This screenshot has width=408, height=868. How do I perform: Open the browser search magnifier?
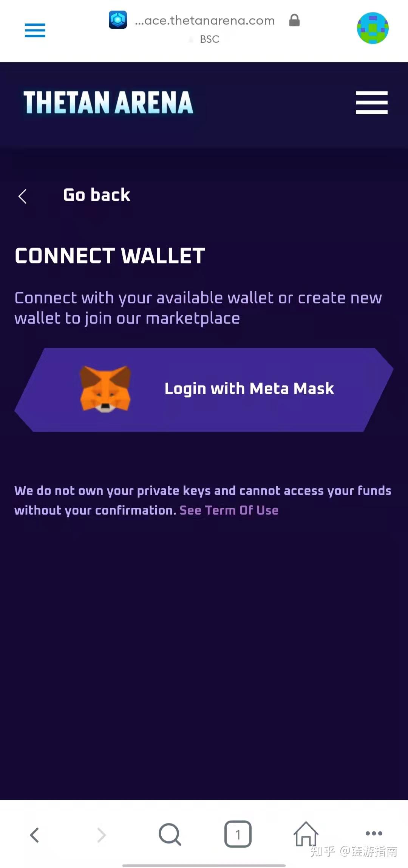[x=170, y=834]
